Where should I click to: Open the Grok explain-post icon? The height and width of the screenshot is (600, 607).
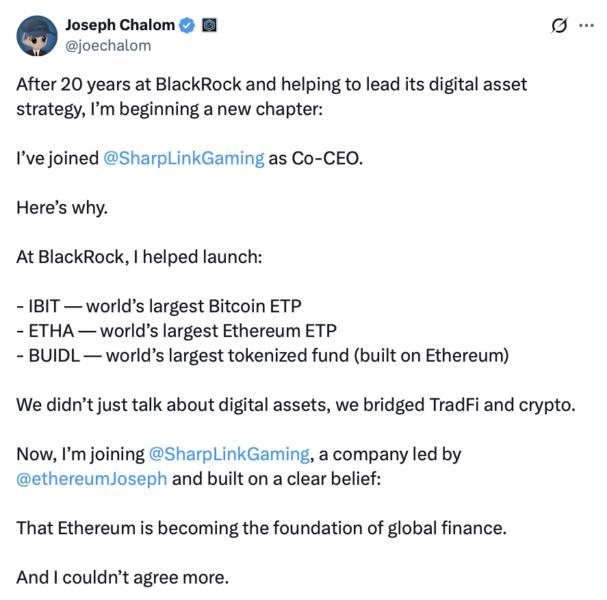559,24
